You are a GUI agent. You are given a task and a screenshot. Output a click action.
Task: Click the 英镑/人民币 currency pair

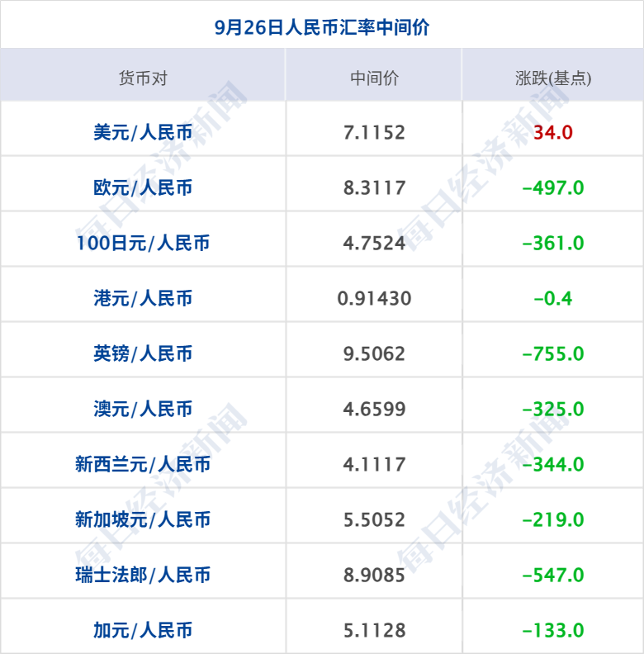coord(143,353)
